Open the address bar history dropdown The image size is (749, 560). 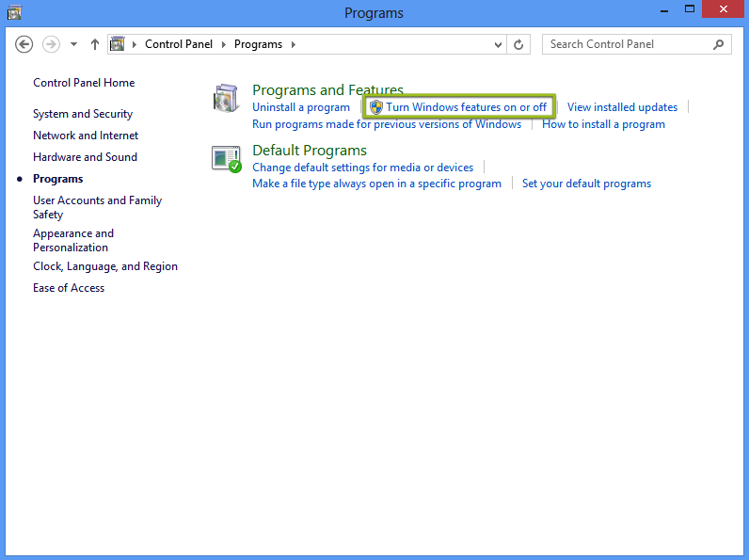tap(498, 45)
